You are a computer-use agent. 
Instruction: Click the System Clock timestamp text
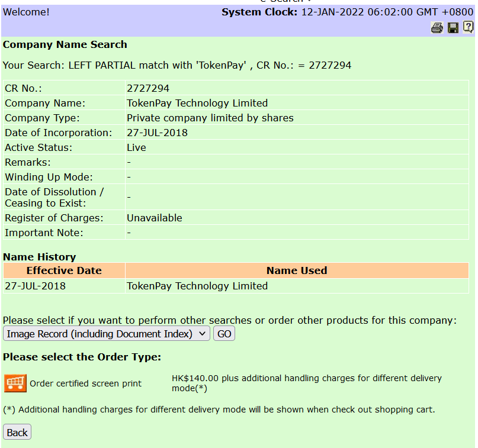coord(387,12)
